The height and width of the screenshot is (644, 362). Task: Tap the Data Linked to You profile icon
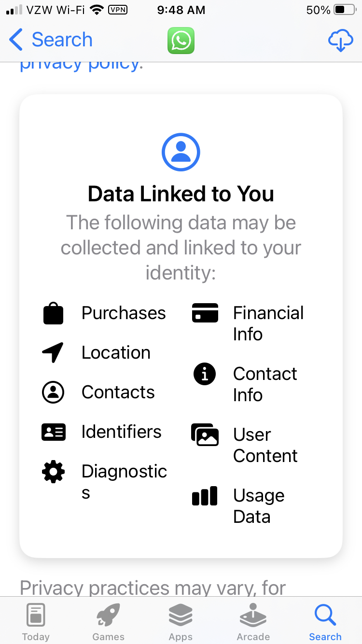tap(181, 153)
